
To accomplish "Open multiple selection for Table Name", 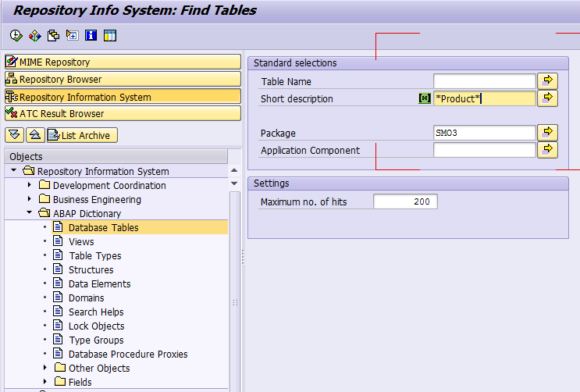I will (547, 80).
